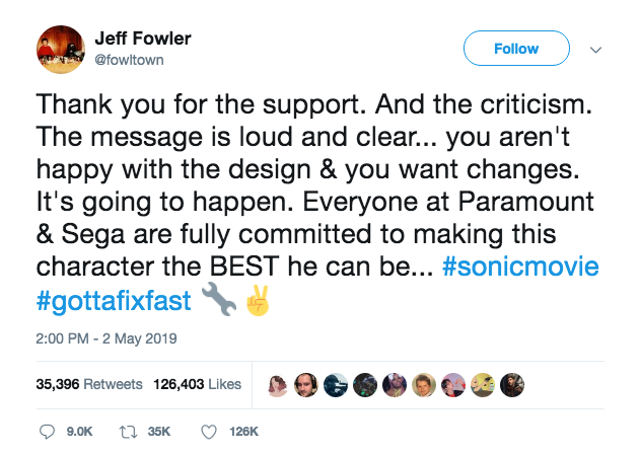Click the second liker avatar with headphones
This screenshot has height=454, width=640.
(304, 384)
